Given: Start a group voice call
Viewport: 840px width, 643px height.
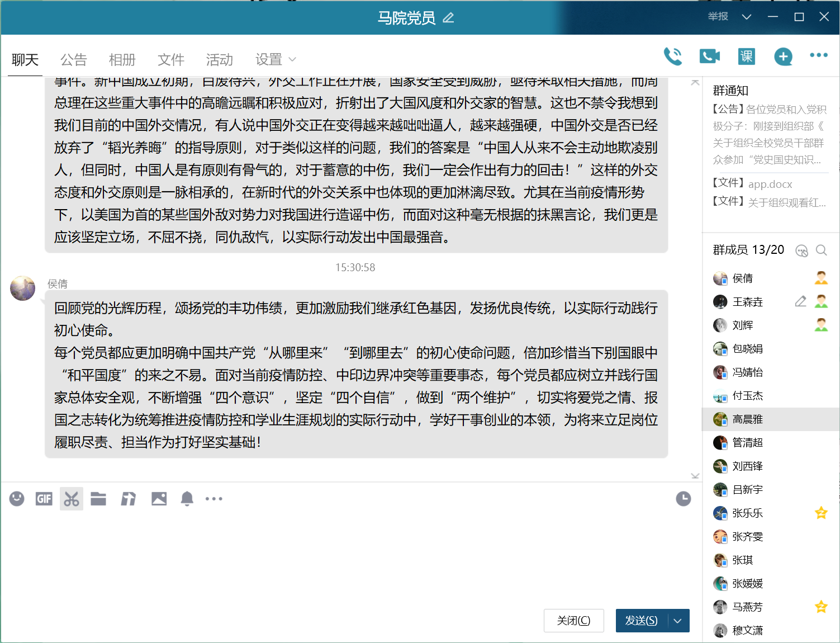Looking at the screenshot, I should point(672,56).
